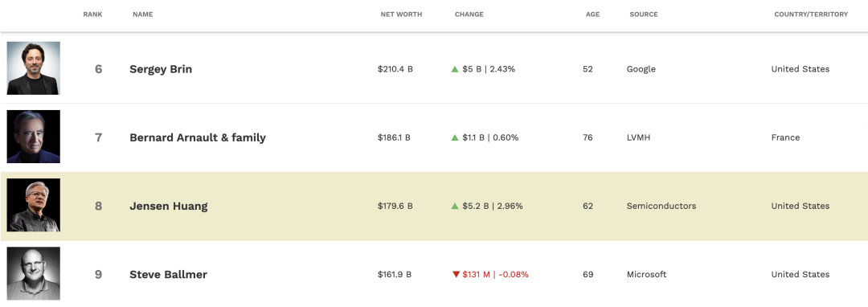Viewport: 868px width, 307px height.
Task: Click the COUNTRY/TERRITORY column header
Action: click(x=811, y=14)
